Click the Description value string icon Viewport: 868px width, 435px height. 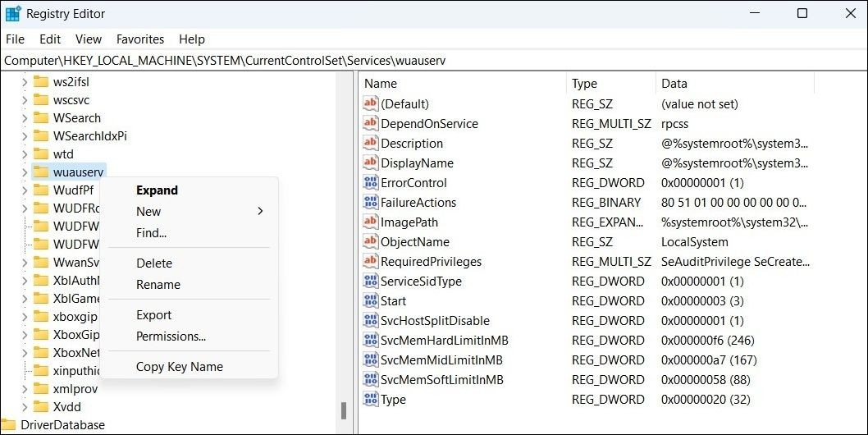pyautogui.click(x=370, y=143)
